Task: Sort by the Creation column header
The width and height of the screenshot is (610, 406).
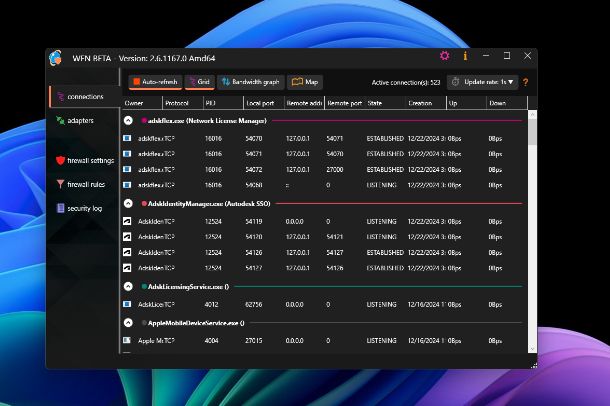Action: click(x=426, y=103)
